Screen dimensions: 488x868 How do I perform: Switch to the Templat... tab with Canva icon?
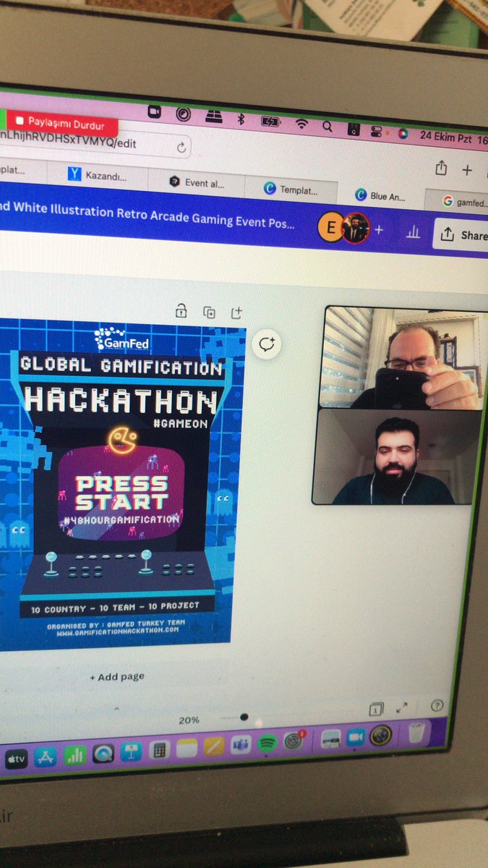tap(291, 189)
